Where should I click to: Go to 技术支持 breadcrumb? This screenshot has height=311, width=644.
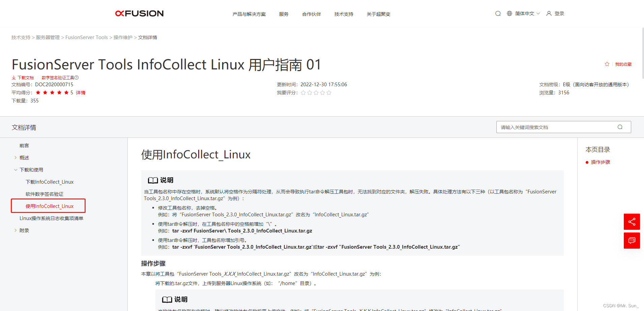click(21, 37)
